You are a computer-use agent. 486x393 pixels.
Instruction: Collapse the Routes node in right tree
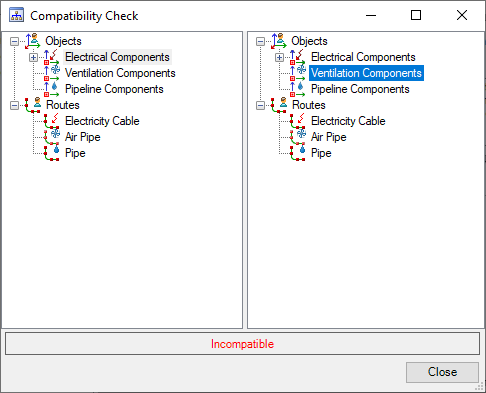coord(260,105)
